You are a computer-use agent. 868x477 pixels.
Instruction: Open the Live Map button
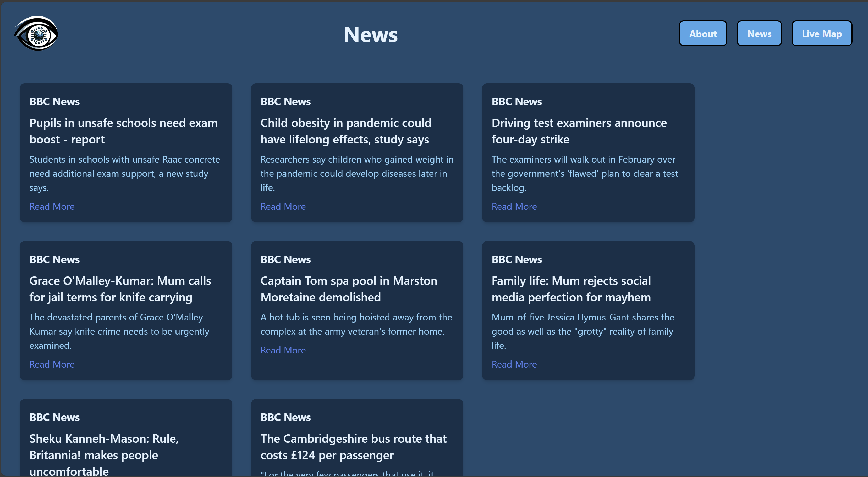(821, 34)
